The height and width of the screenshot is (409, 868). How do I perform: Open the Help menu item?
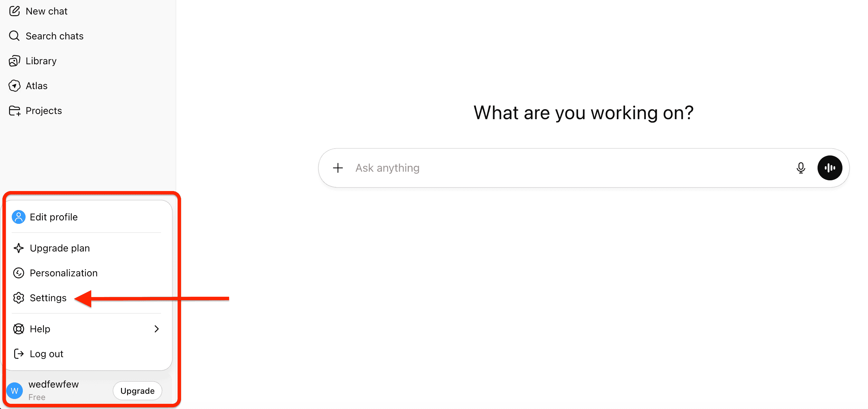coord(40,329)
